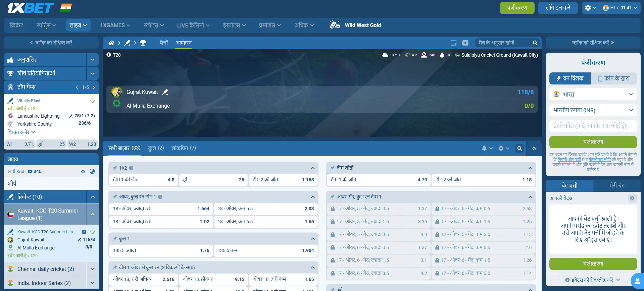Click the 1XBET logo
Image resolution: width=644 pixels, height=291 pixels.
[31, 8]
